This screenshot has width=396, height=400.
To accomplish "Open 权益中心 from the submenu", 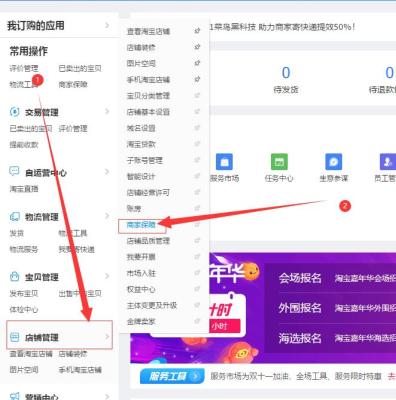I will [141, 289].
